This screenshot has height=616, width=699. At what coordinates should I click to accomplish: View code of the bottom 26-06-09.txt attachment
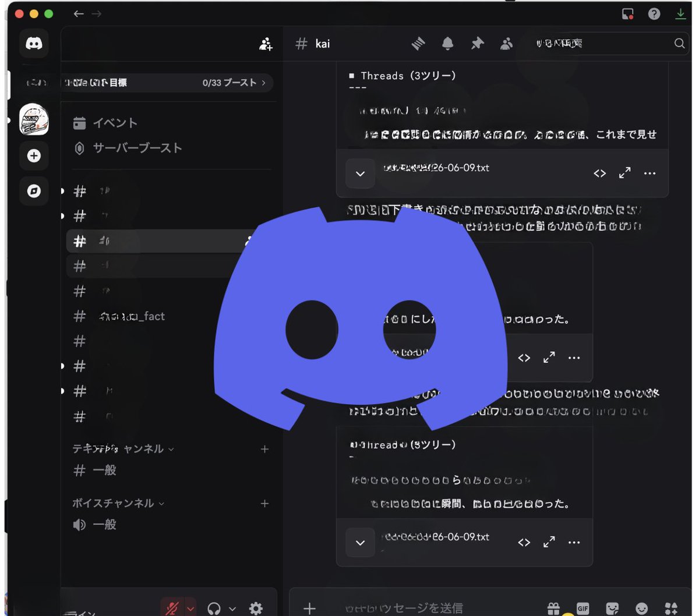524,543
